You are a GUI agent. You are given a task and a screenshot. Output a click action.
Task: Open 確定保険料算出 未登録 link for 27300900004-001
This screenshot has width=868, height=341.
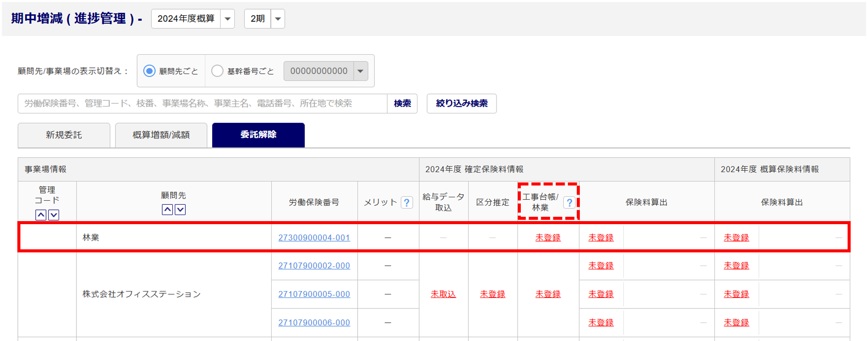(x=601, y=238)
